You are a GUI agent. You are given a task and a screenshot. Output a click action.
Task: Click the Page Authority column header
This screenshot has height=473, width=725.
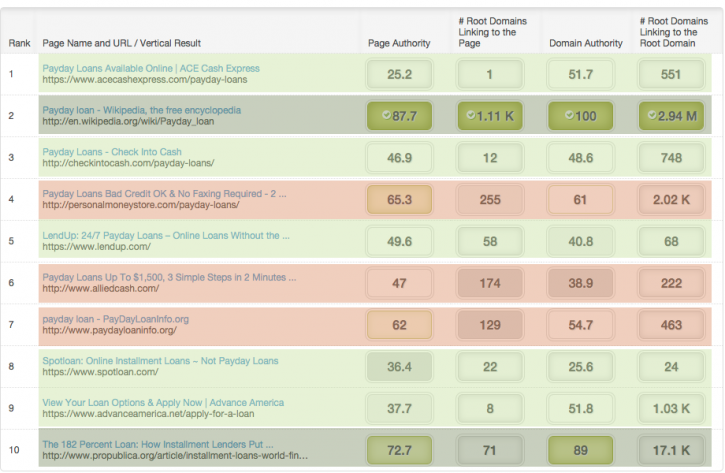point(399,43)
